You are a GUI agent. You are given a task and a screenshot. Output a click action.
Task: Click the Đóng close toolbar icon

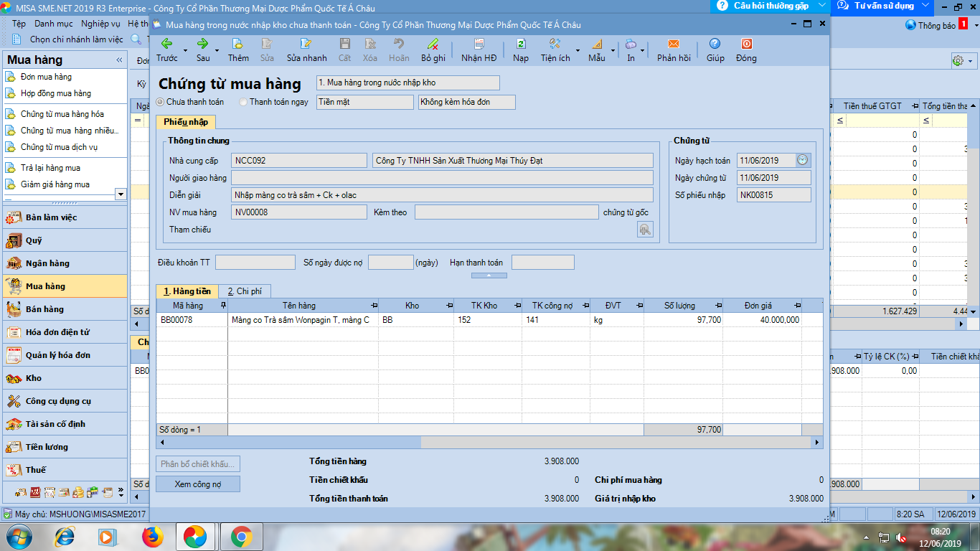pyautogui.click(x=746, y=44)
